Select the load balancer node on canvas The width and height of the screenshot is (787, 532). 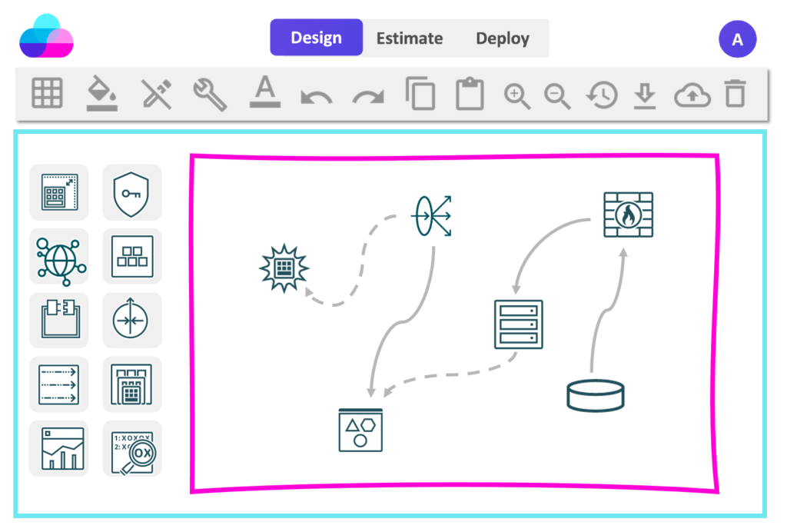432,216
